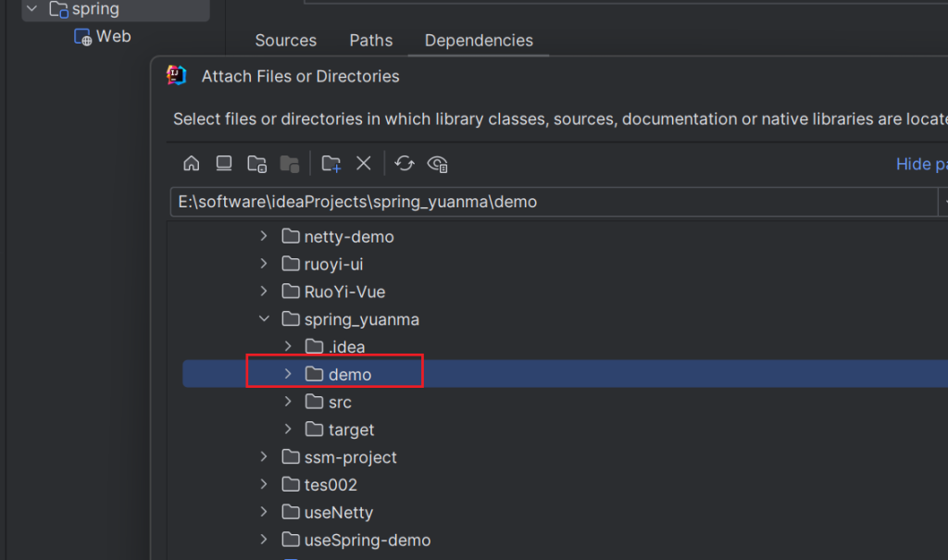Refresh the file tree
This screenshot has height=560, width=948.
[405, 164]
